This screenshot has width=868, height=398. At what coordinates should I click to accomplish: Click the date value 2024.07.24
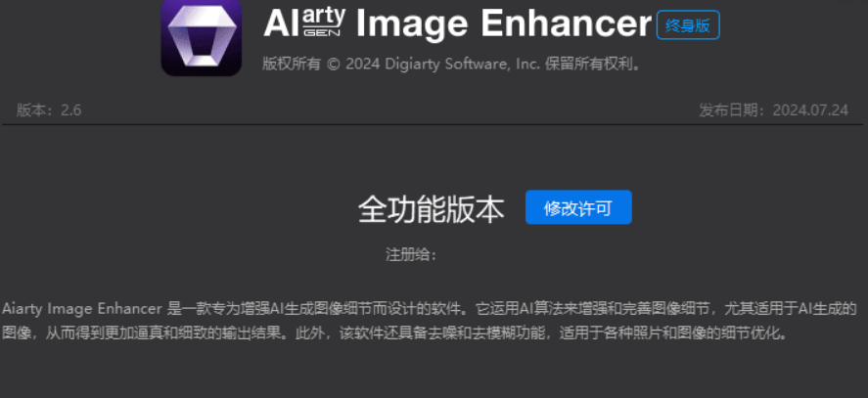point(814,110)
